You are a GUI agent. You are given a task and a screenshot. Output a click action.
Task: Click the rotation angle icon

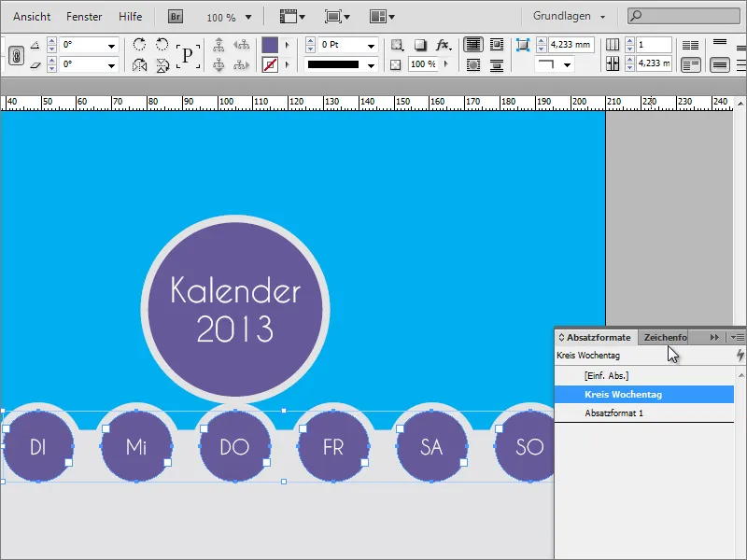coord(35,45)
